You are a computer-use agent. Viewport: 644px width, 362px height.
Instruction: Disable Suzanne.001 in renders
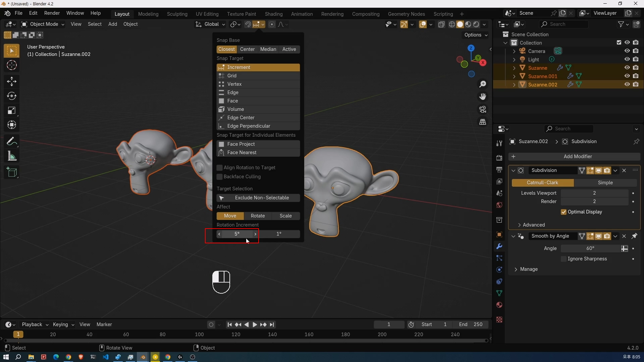(636, 76)
